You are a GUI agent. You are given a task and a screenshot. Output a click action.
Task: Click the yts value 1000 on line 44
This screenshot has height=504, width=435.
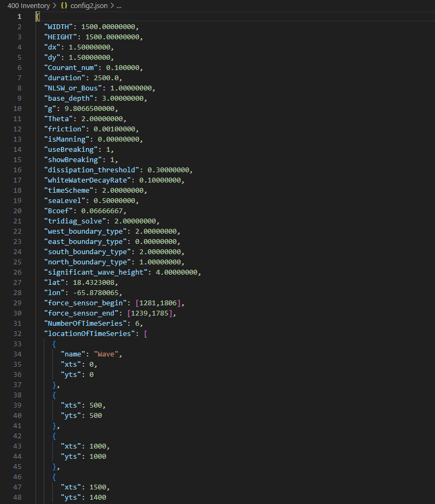click(98, 457)
